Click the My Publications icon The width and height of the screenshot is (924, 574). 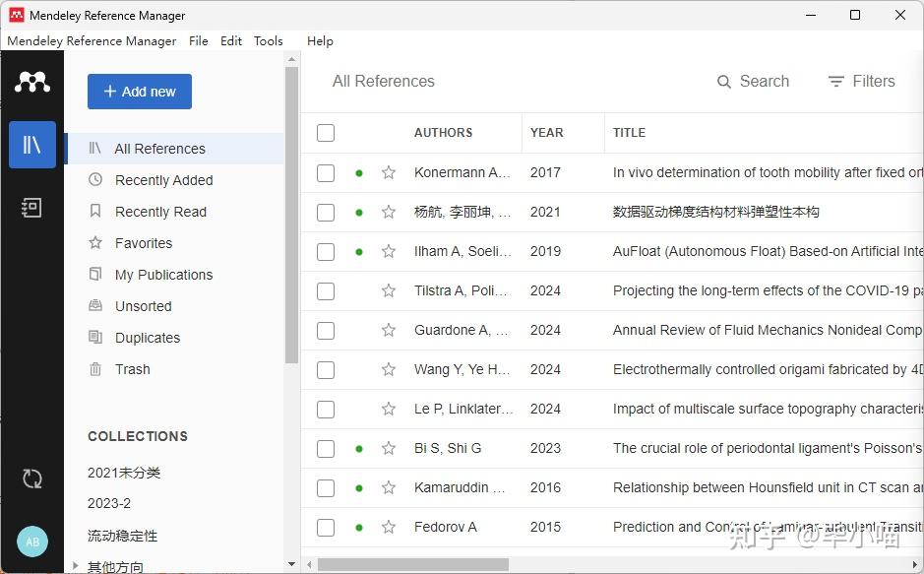[x=95, y=274]
